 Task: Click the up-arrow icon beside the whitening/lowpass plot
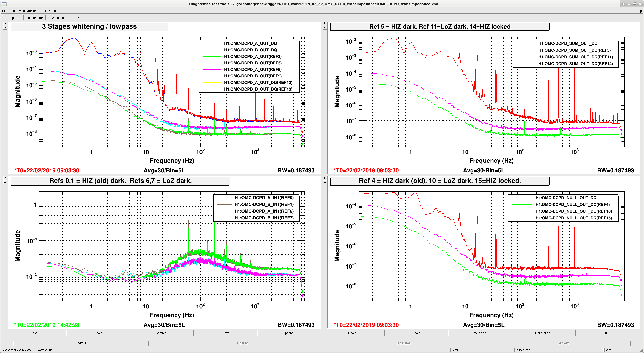(5, 28)
